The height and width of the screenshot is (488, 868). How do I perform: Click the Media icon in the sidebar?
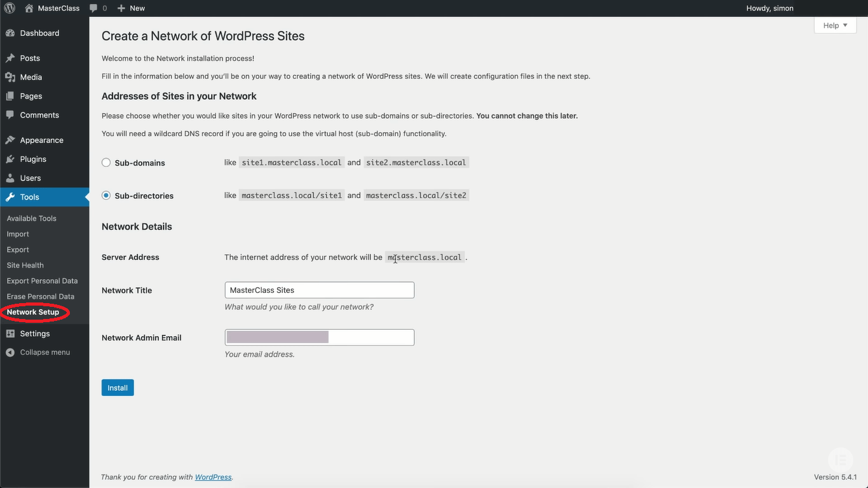(10, 77)
